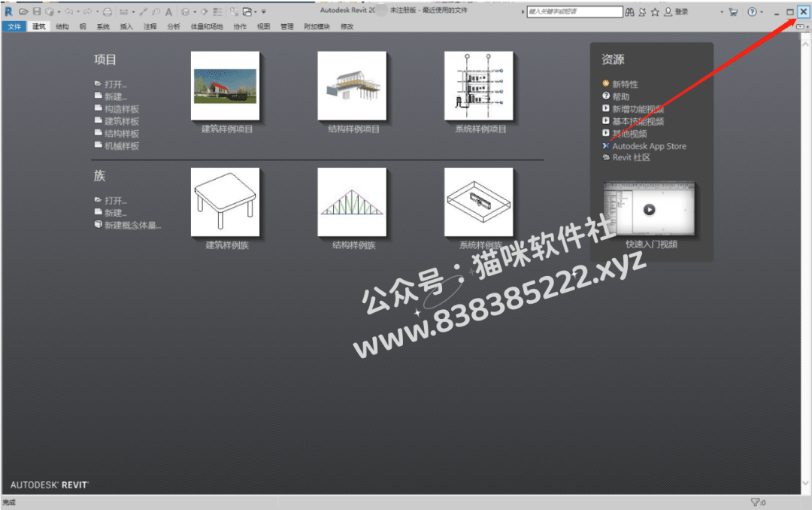Click the Redo arrow icon
Viewport: 812px width, 510px height.
click(x=87, y=11)
